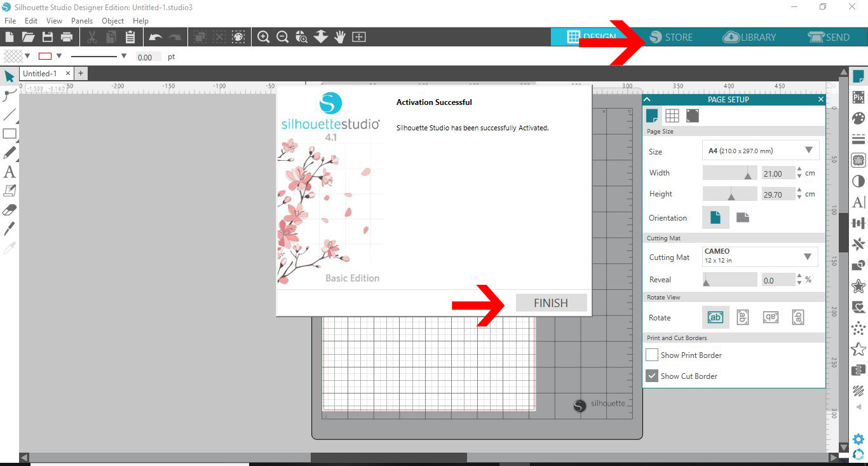Enable the Show Print Border option
868x466 pixels.
click(651, 355)
